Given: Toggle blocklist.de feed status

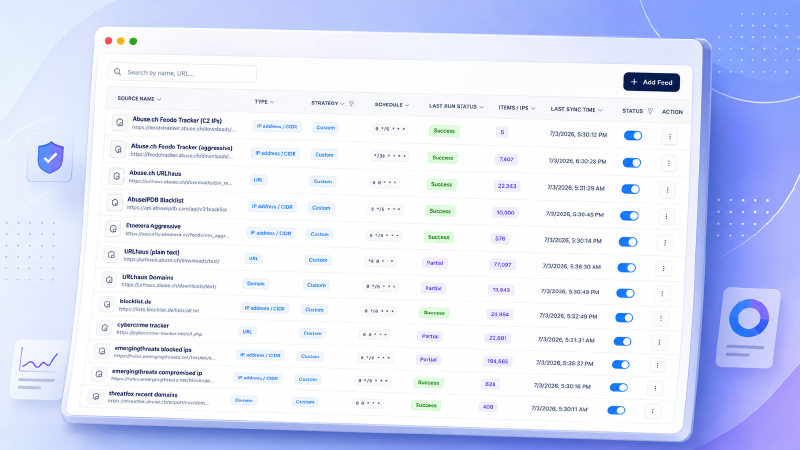Looking at the screenshot, I should pos(624,318).
